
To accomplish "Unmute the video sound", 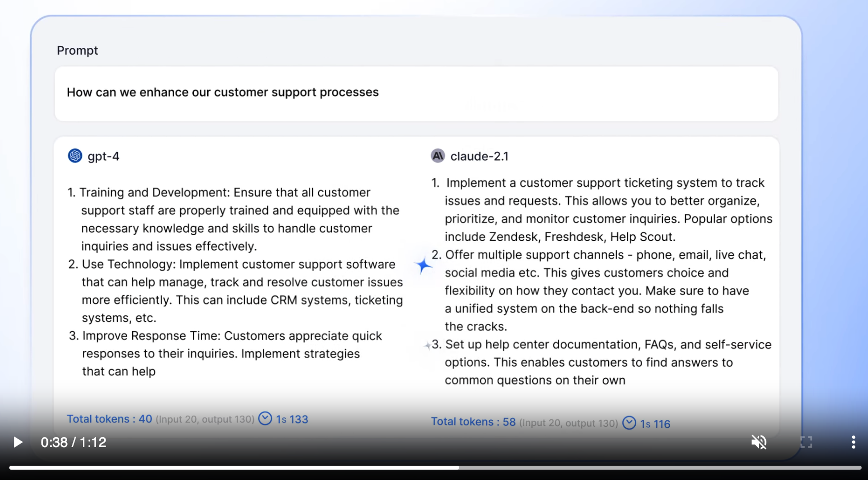I will click(759, 442).
